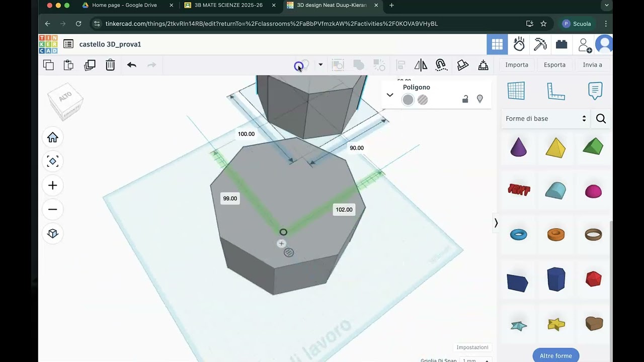Zoom out with the minus button
Screen dimensions: 644x362
click(53, 210)
